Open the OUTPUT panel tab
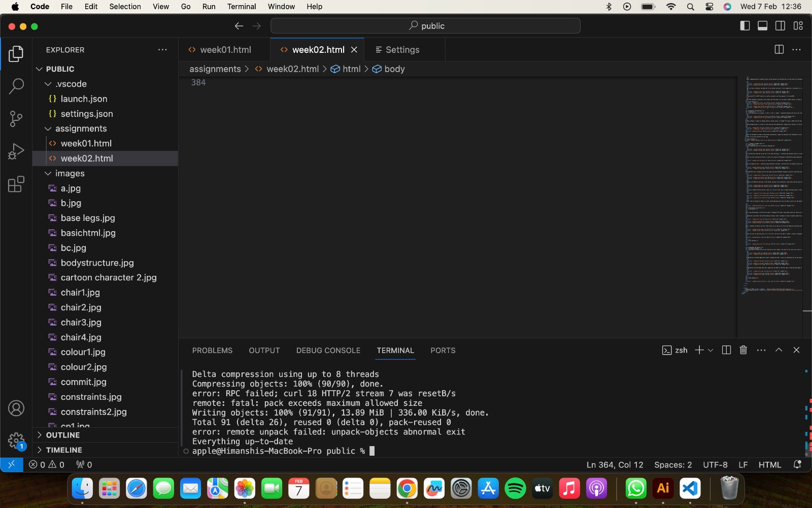Image resolution: width=812 pixels, height=508 pixels. pyautogui.click(x=264, y=351)
